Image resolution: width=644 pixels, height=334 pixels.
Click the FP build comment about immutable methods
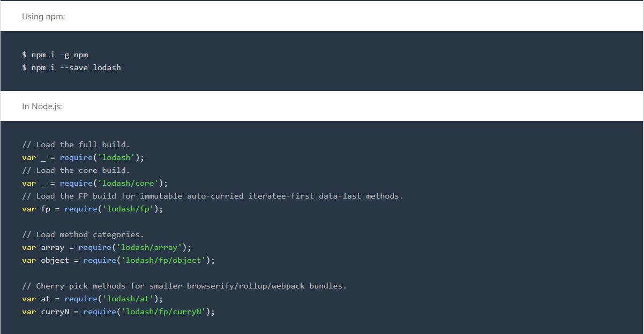pos(213,196)
